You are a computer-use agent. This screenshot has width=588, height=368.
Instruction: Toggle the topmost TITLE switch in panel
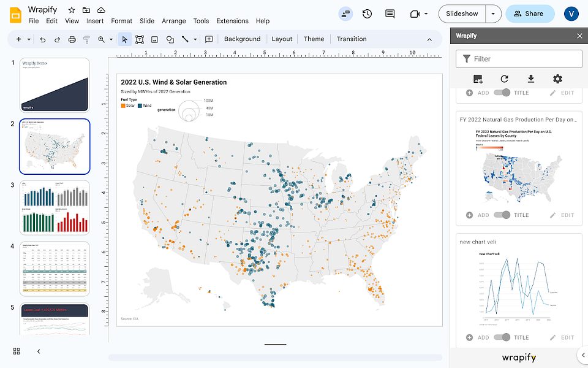[x=502, y=93]
